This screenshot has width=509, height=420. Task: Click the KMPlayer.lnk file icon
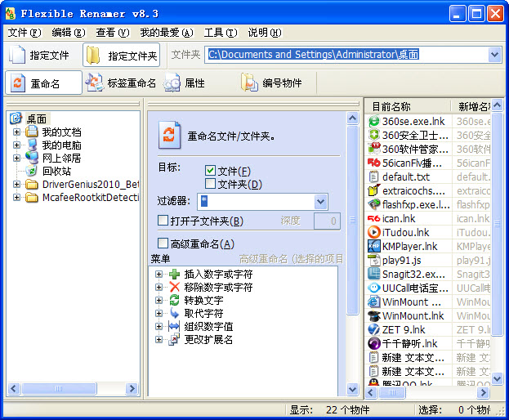(374, 246)
